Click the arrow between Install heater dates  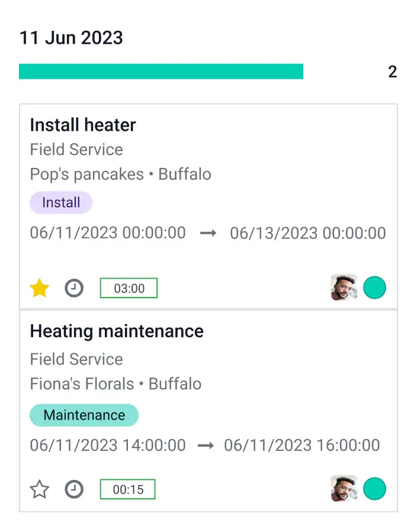208,233
